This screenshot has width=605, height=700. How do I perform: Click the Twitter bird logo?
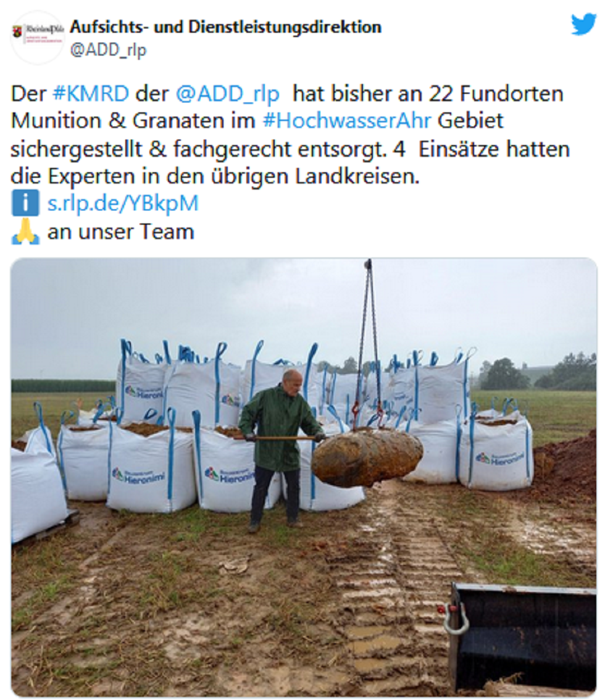(x=583, y=23)
